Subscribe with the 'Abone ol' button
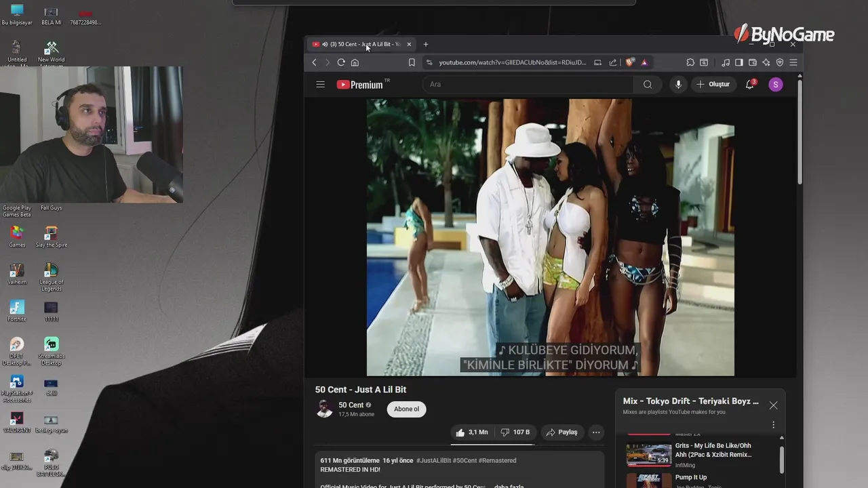This screenshot has width=868, height=488. [x=407, y=409]
